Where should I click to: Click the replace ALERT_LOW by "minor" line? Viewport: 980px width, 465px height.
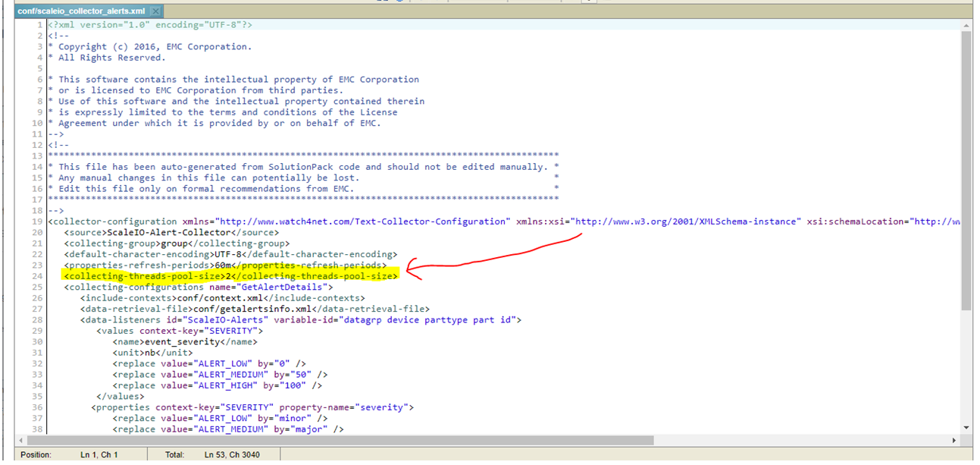220,418
